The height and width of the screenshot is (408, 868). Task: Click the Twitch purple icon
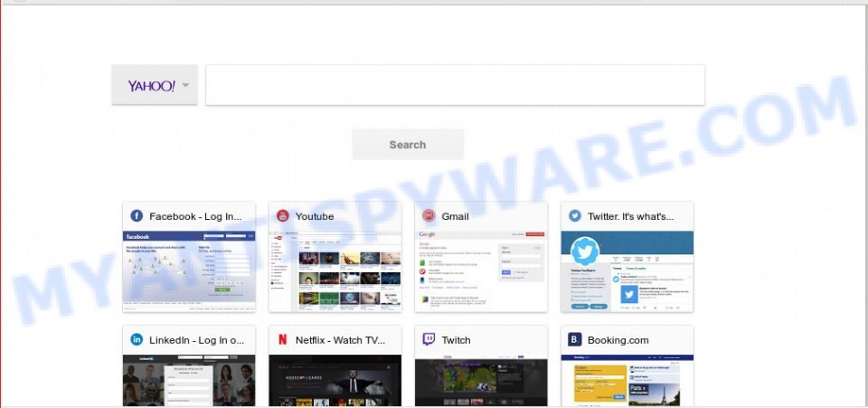[x=429, y=339]
